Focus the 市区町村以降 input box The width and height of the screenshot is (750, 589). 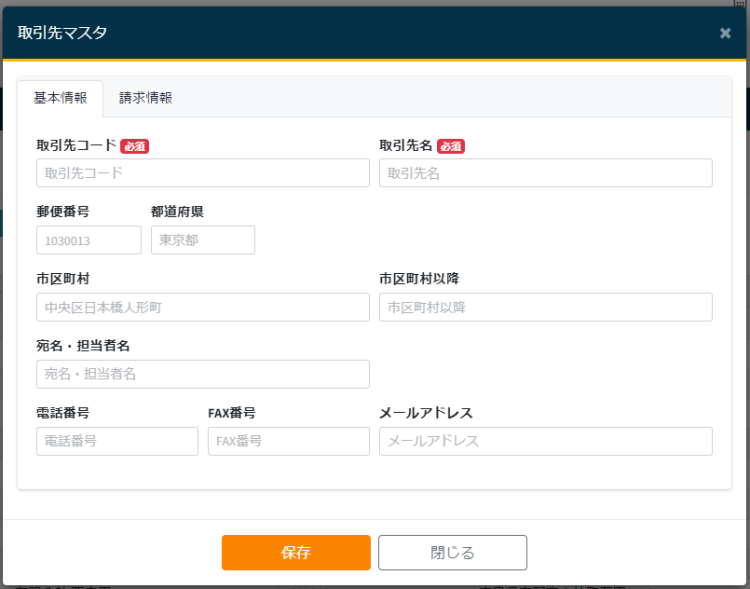(545, 307)
